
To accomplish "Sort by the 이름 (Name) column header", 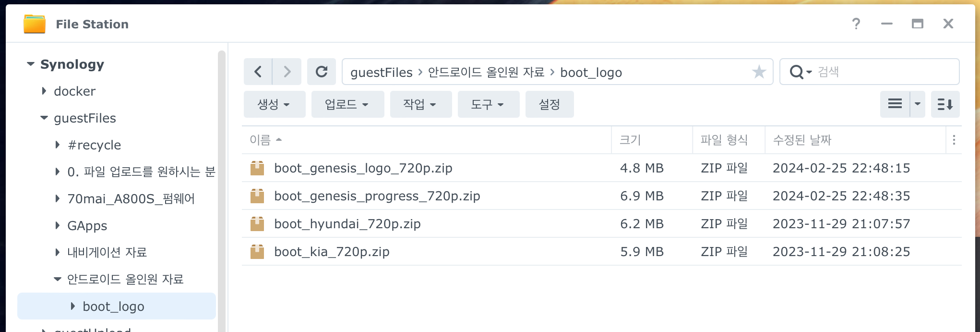I will [426, 140].
